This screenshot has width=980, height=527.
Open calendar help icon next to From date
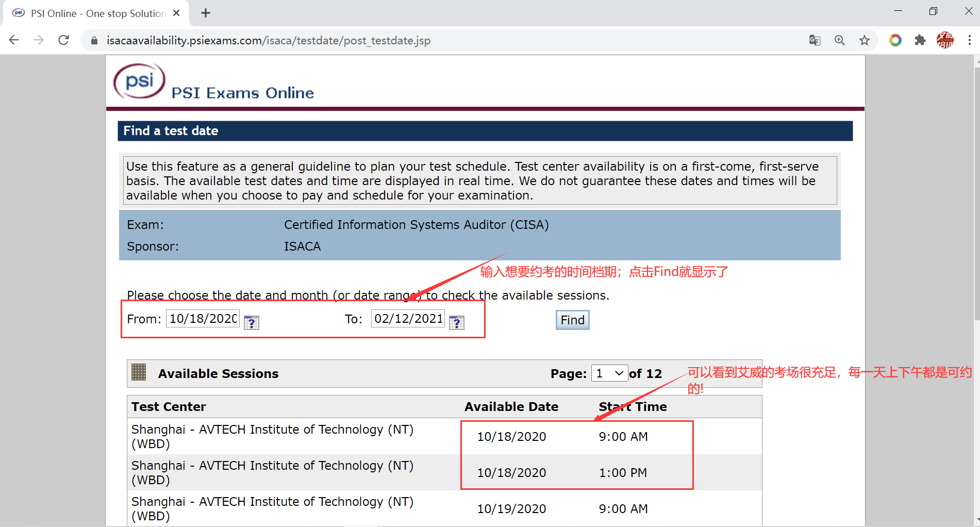252,322
